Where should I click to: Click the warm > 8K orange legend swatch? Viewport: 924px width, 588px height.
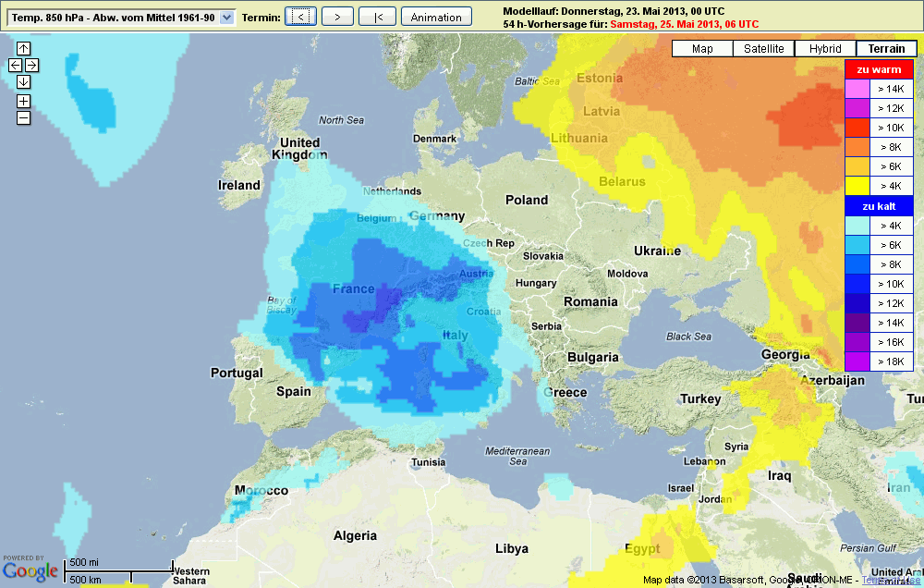point(857,147)
